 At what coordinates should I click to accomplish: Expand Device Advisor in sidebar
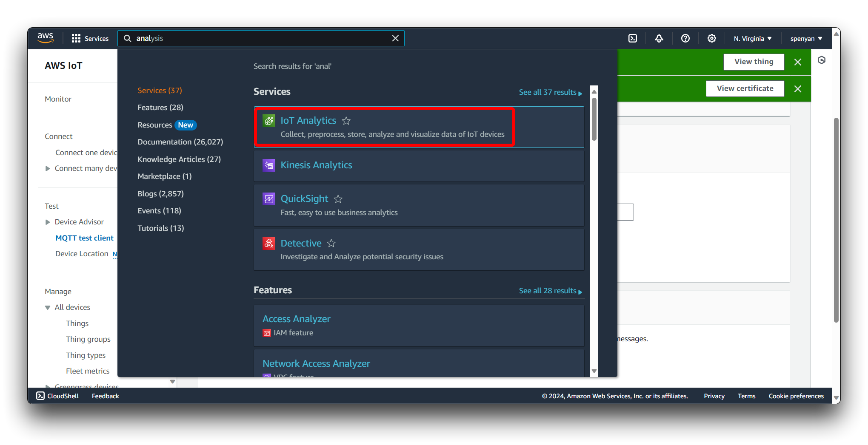point(48,222)
